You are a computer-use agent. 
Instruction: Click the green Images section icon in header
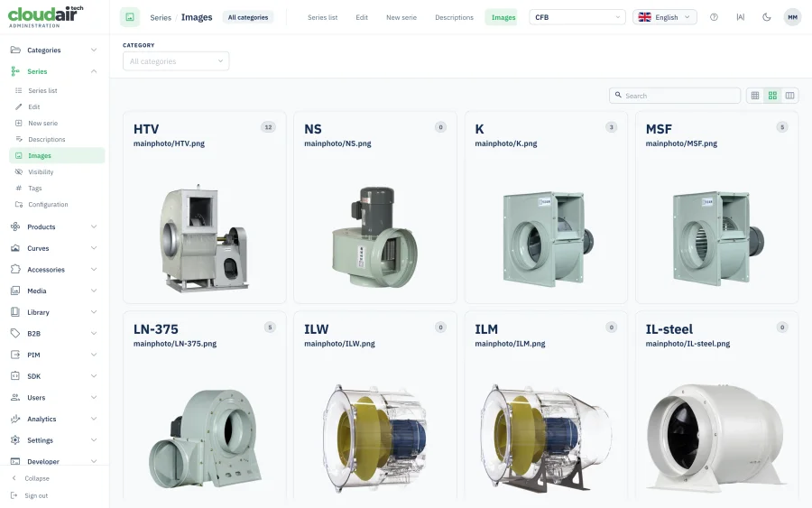coord(130,17)
